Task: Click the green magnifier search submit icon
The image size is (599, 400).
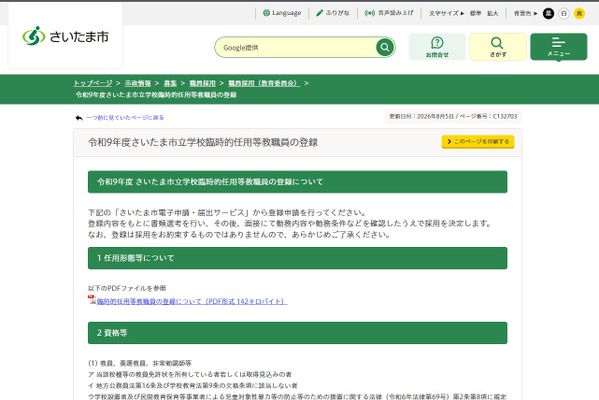Action: (385, 47)
